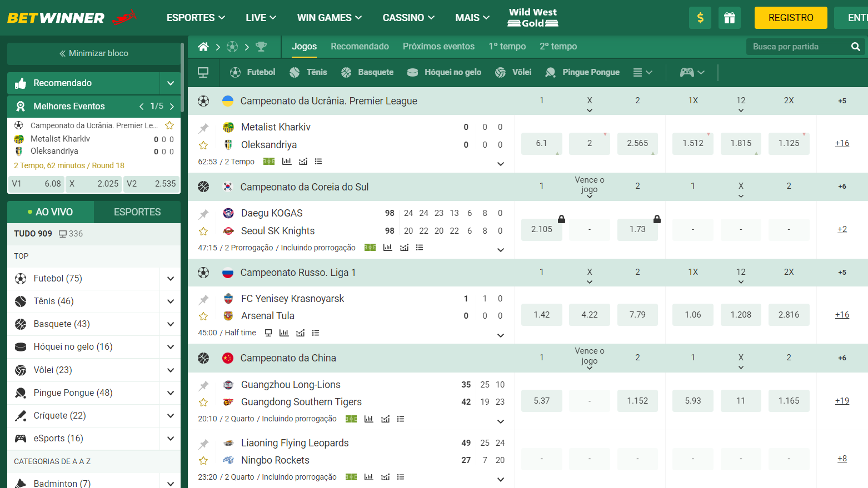Select V1 6.08 odds in sidebar card

coord(37,184)
